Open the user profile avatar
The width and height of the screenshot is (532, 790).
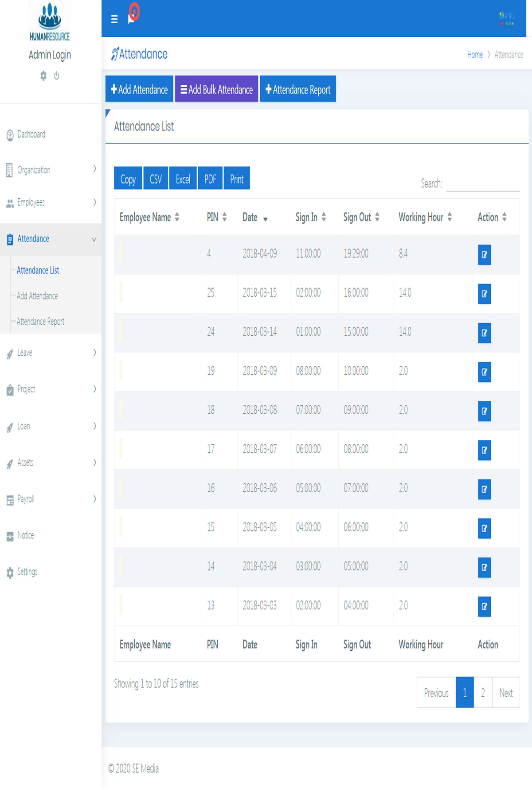pyautogui.click(x=506, y=19)
